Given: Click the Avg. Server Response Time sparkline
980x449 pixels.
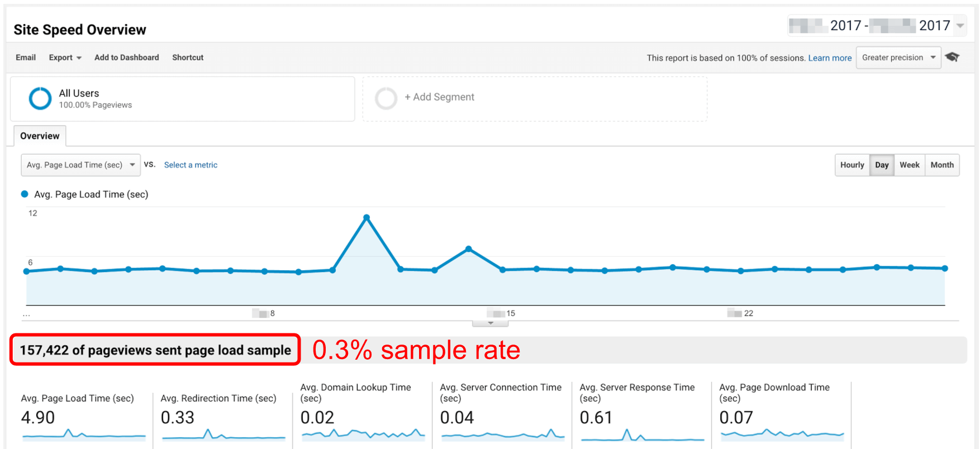Looking at the screenshot, I should coord(643,434).
